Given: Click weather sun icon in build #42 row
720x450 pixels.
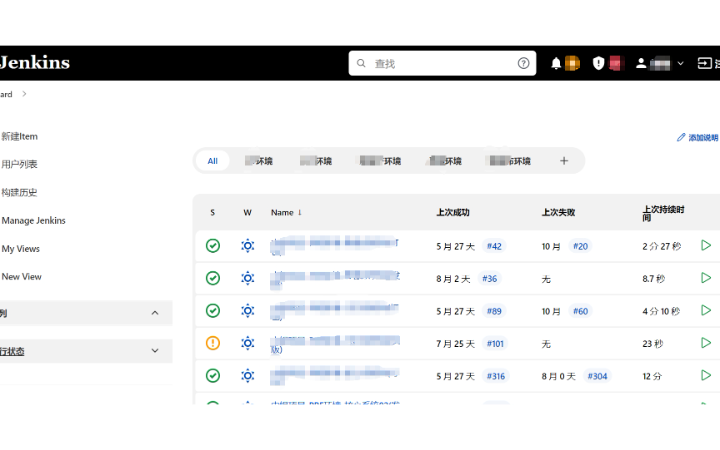Looking at the screenshot, I should pyautogui.click(x=248, y=246).
